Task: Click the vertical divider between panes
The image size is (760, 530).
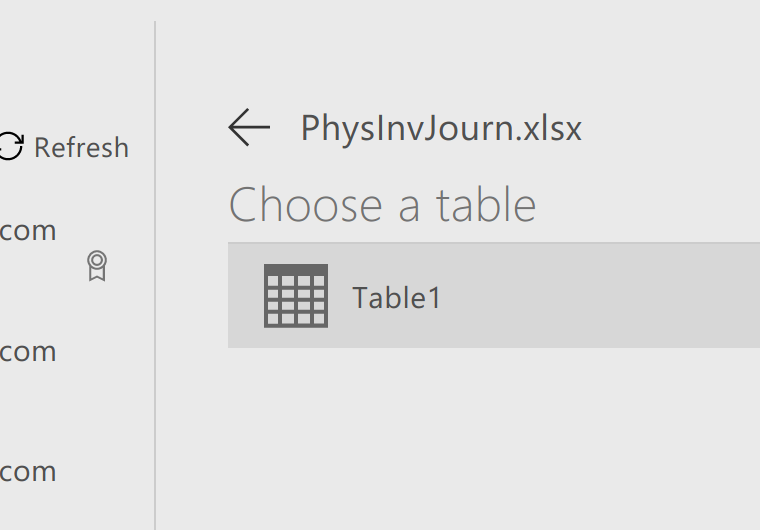Action: 155,275
